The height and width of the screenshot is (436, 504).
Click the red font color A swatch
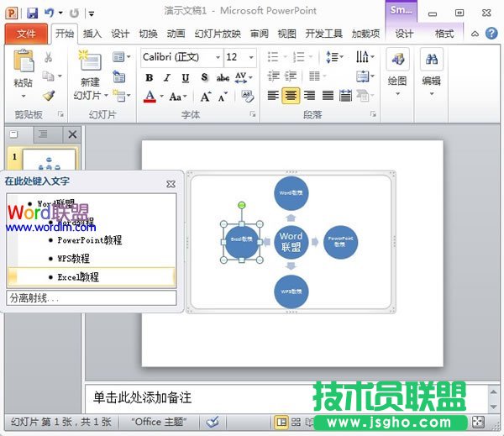tap(150, 96)
